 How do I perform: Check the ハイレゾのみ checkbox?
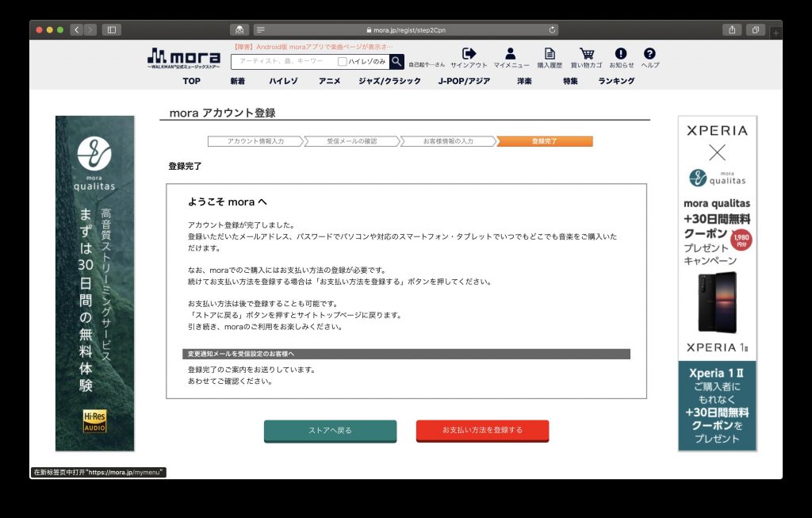click(x=342, y=62)
